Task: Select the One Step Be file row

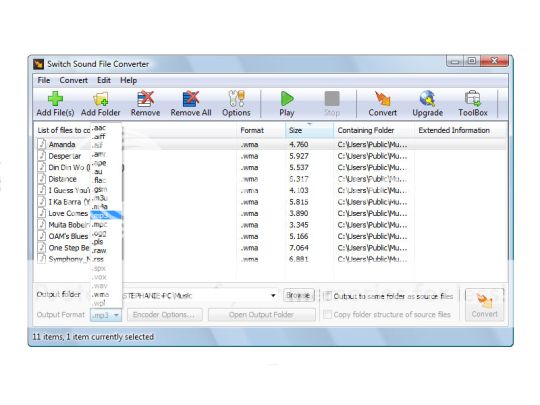Action: tap(271, 248)
